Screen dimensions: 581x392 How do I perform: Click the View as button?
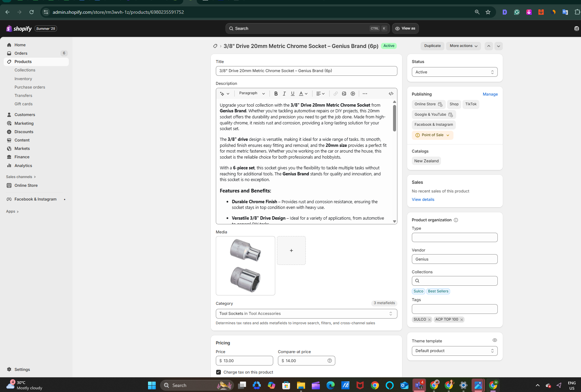tap(405, 29)
